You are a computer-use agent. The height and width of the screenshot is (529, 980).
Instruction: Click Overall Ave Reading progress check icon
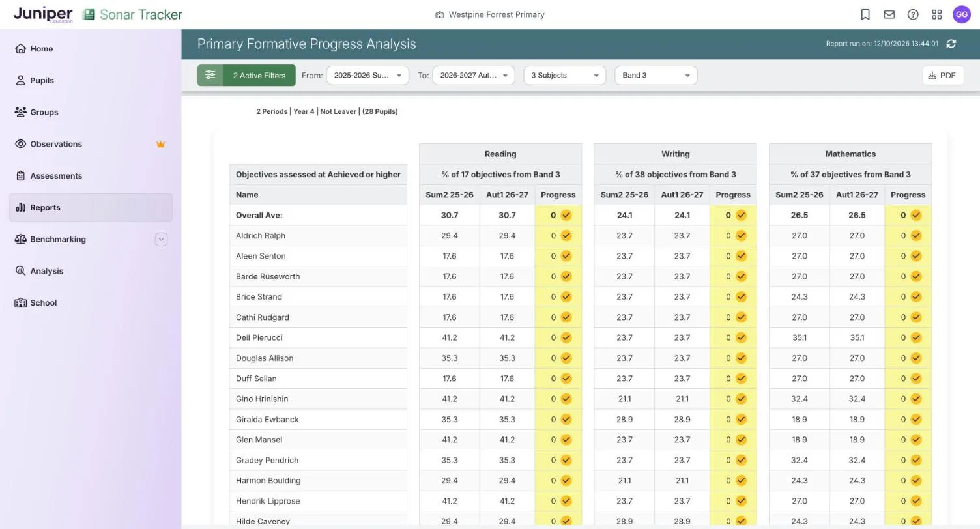tap(566, 215)
